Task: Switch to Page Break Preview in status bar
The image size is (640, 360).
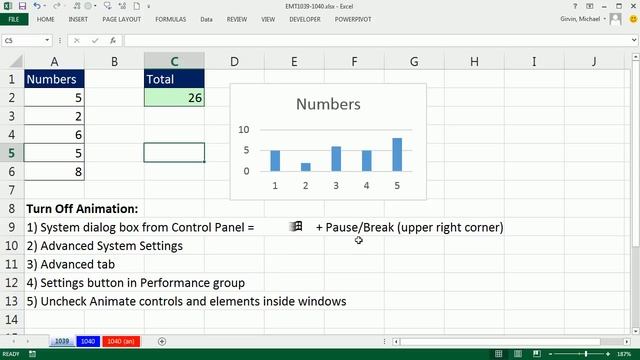Action: pyautogui.click(x=536, y=354)
